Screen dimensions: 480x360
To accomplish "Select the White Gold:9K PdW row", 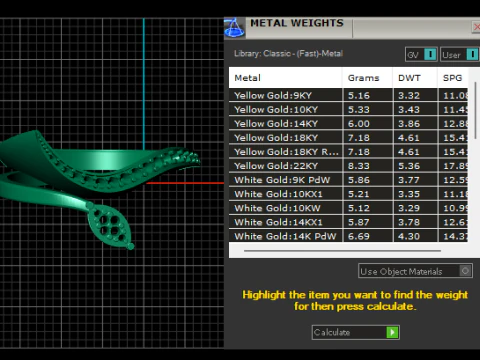I will pos(348,180).
